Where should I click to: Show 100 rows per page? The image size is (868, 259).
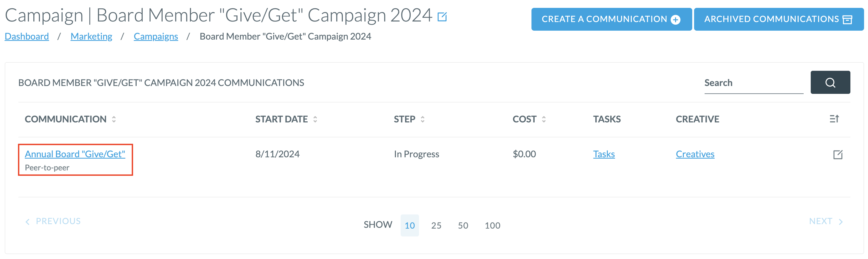pos(492,225)
